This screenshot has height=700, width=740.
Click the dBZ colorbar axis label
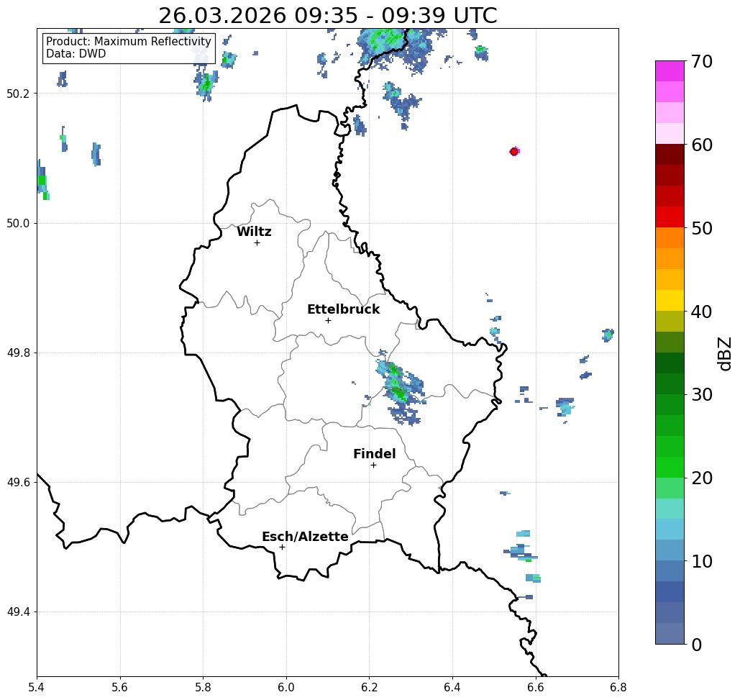[724, 354]
